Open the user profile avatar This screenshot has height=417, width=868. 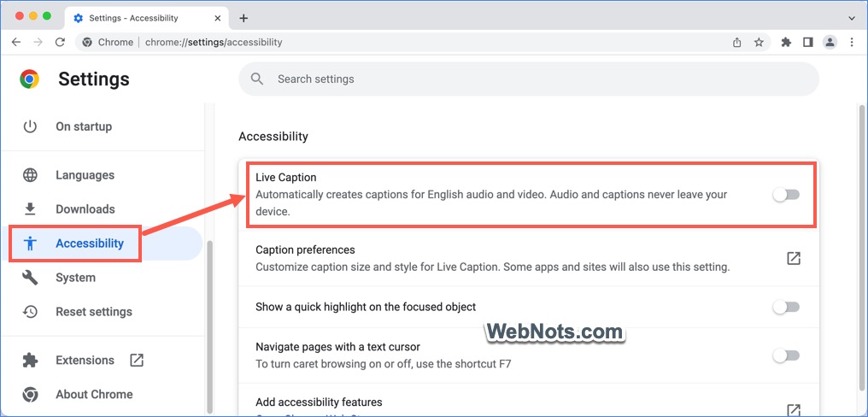tap(829, 42)
